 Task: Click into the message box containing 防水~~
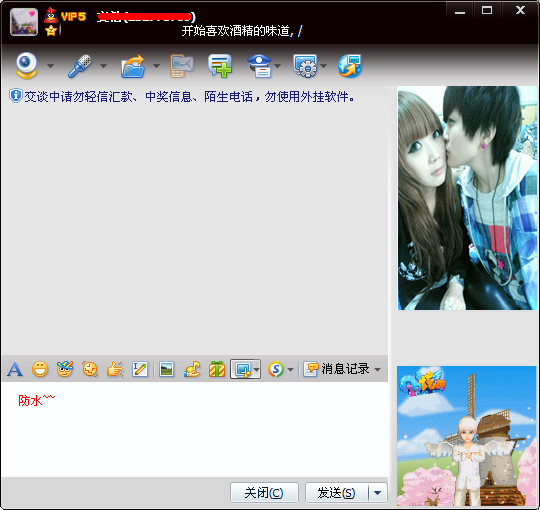pyautogui.click(x=195, y=429)
